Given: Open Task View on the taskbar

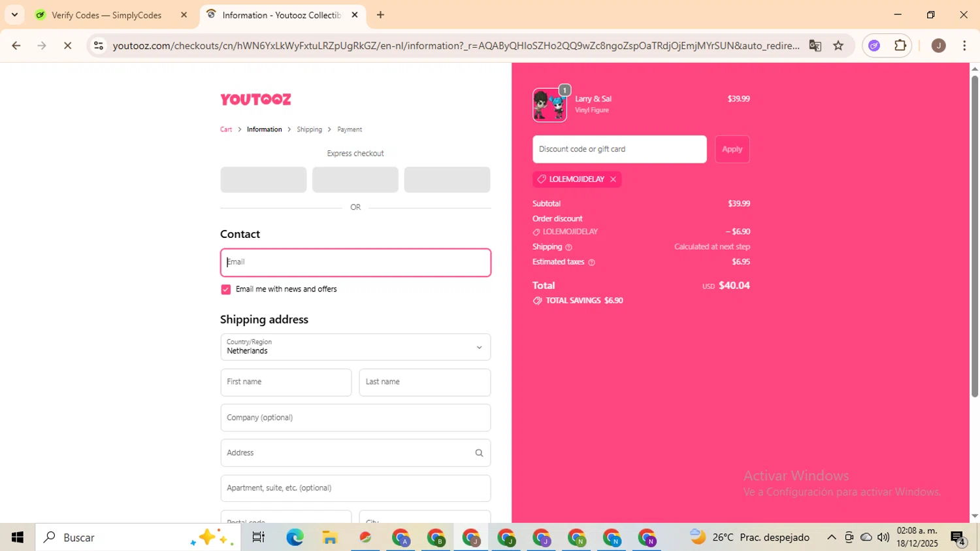Looking at the screenshot, I should 258,537.
